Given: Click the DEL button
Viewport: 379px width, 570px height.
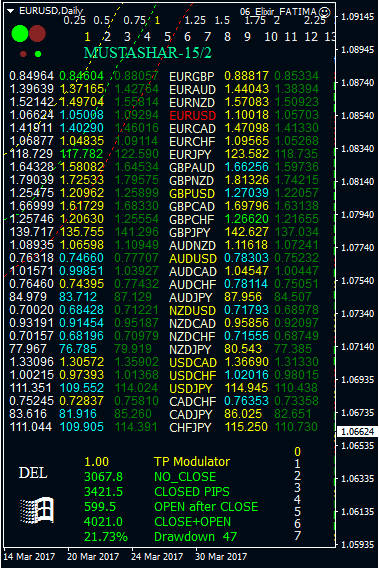Looking at the screenshot, I should 33,473.
